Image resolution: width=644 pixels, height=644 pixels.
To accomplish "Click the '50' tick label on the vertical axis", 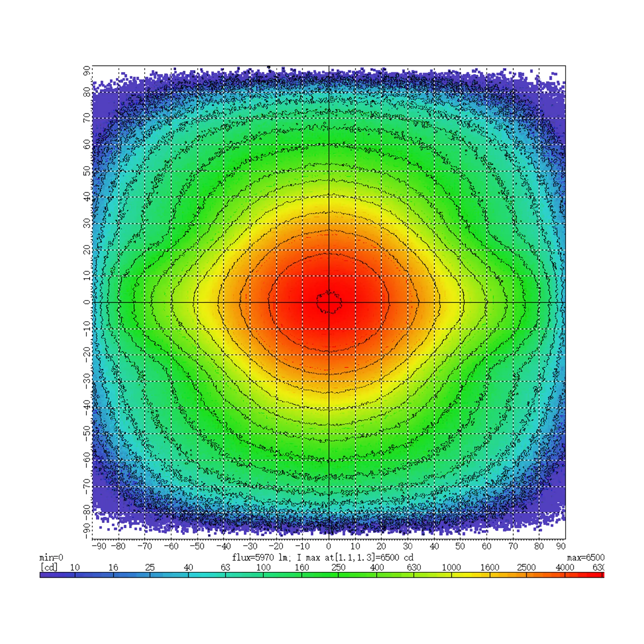I will tap(86, 171).
